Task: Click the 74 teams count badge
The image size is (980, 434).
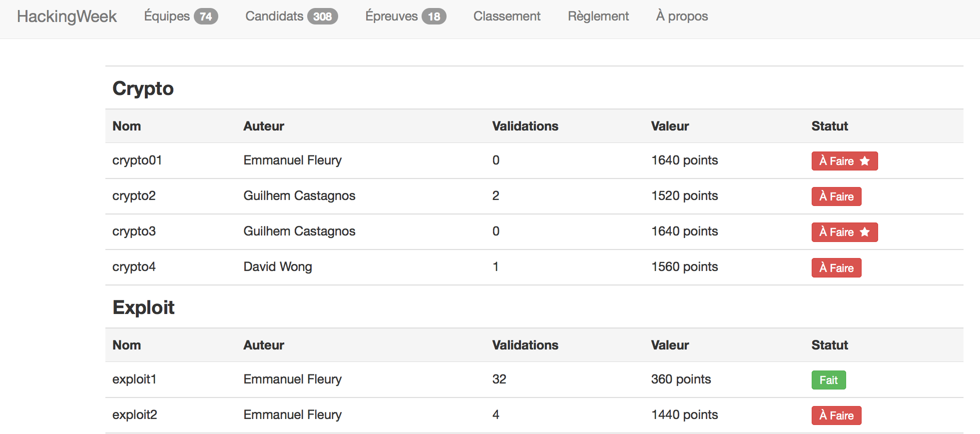Action: (x=206, y=17)
